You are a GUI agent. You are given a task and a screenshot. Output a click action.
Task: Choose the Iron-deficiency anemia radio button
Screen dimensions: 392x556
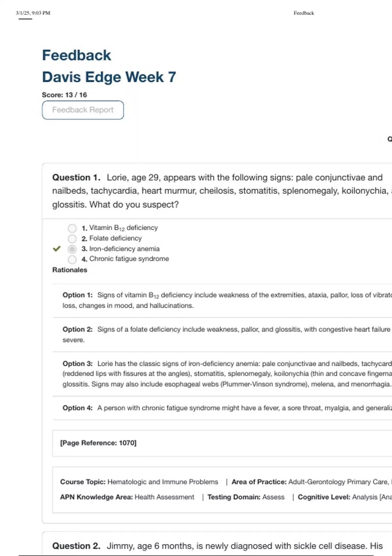point(72,249)
